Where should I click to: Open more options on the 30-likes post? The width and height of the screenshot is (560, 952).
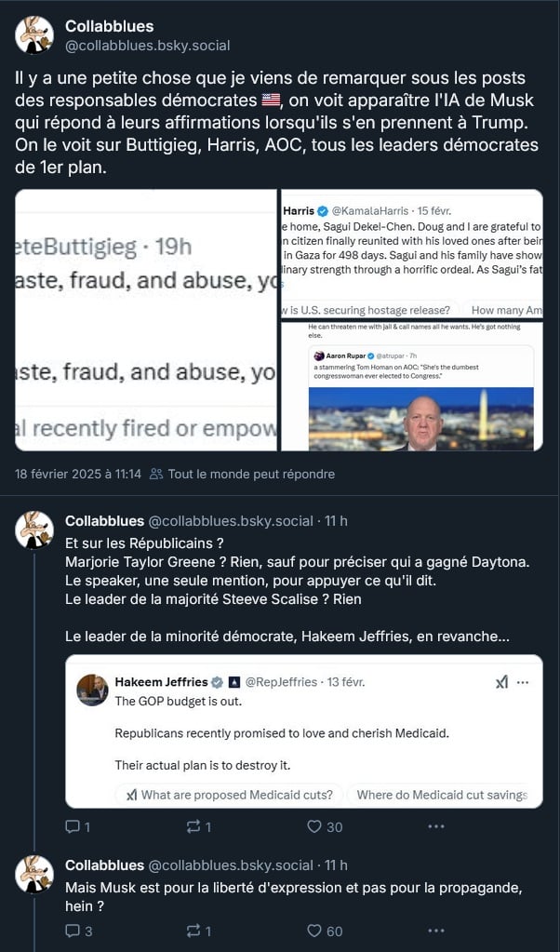click(x=436, y=826)
